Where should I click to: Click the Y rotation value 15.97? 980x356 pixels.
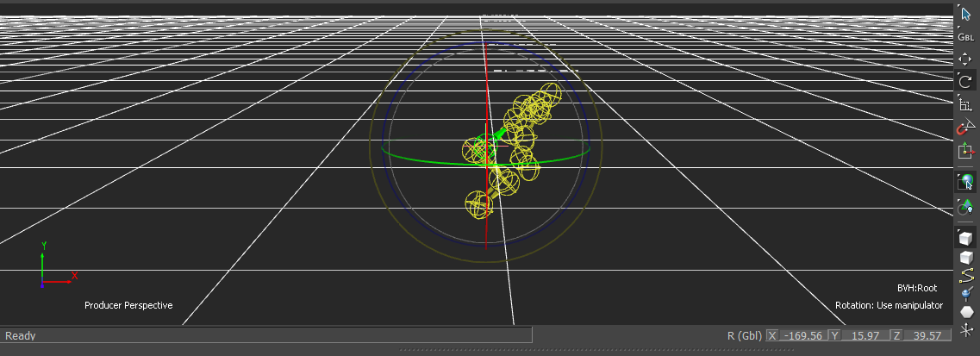(x=865, y=335)
